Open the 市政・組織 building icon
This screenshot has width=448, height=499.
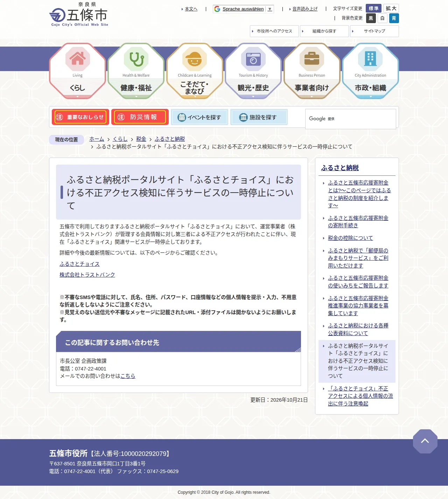pos(370,59)
